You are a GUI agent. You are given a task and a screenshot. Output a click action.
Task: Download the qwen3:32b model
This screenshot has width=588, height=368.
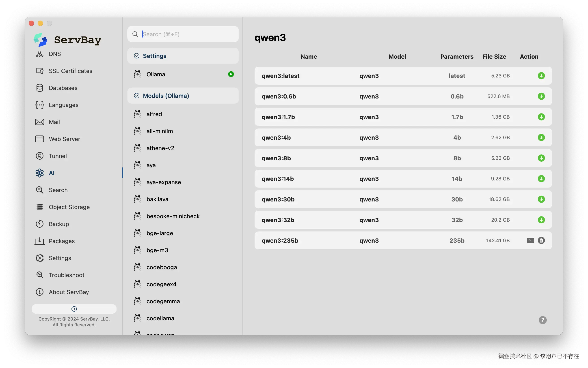coord(541,220)
